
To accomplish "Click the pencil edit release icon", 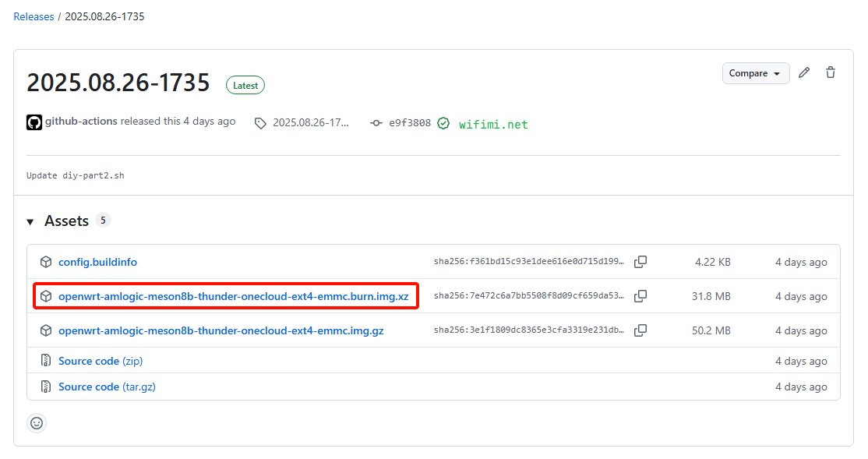I will tap(804, 72).
